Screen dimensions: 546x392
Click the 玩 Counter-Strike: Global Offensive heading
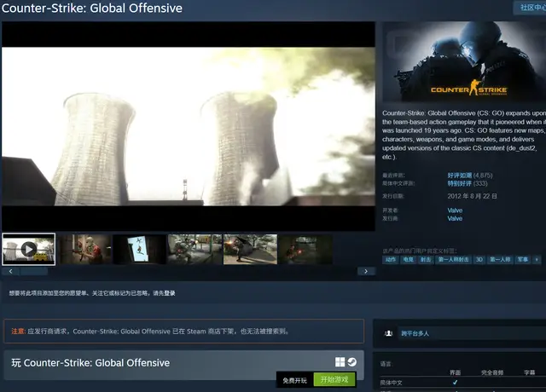(x=90, y=363)
